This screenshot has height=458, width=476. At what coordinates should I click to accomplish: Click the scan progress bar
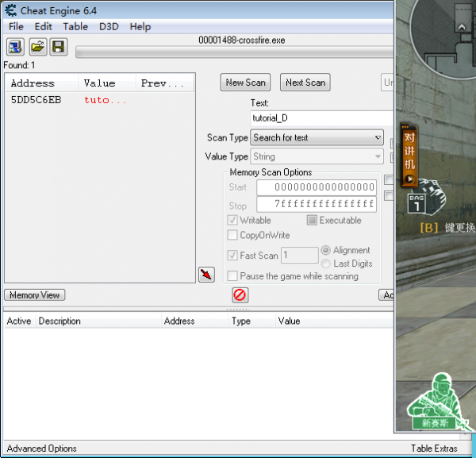(x=234, y=52)
